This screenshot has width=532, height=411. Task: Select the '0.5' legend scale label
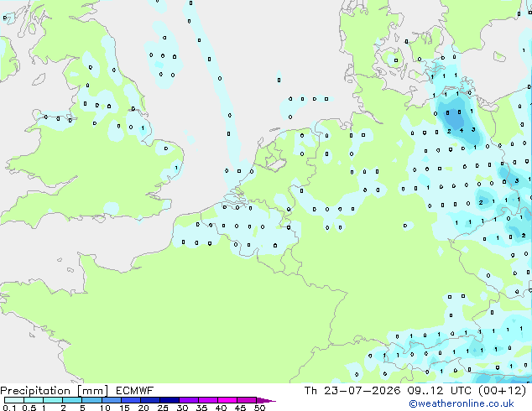tap(29, 408)
